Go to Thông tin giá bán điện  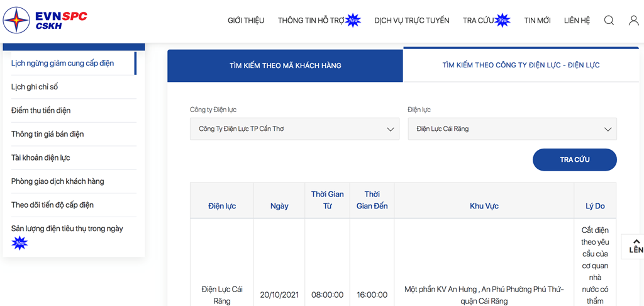pyautogui.click(x=48, y=134)
